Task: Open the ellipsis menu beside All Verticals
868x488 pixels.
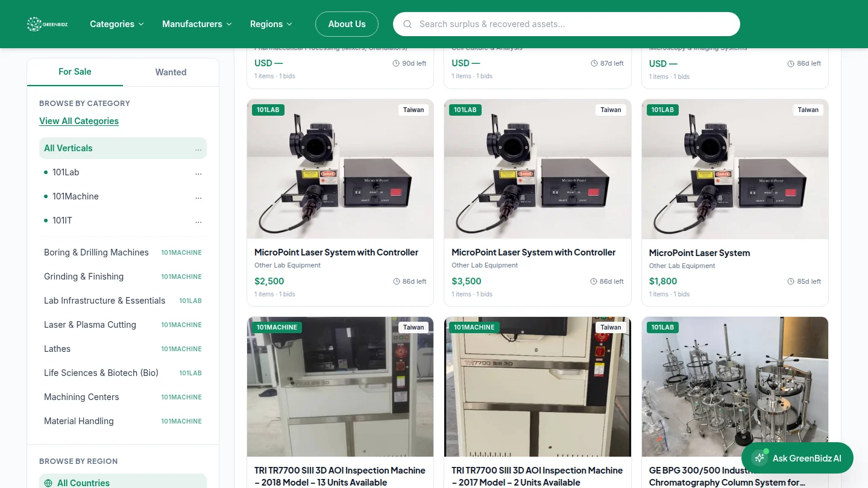Action: pyautogui.click(x=198, y=149)
